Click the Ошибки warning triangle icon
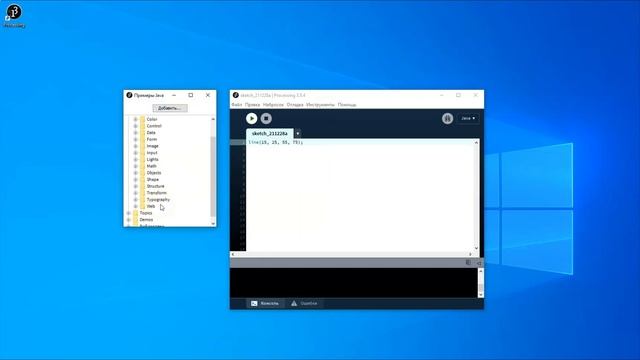640x360 pixels. click(294, 303)
